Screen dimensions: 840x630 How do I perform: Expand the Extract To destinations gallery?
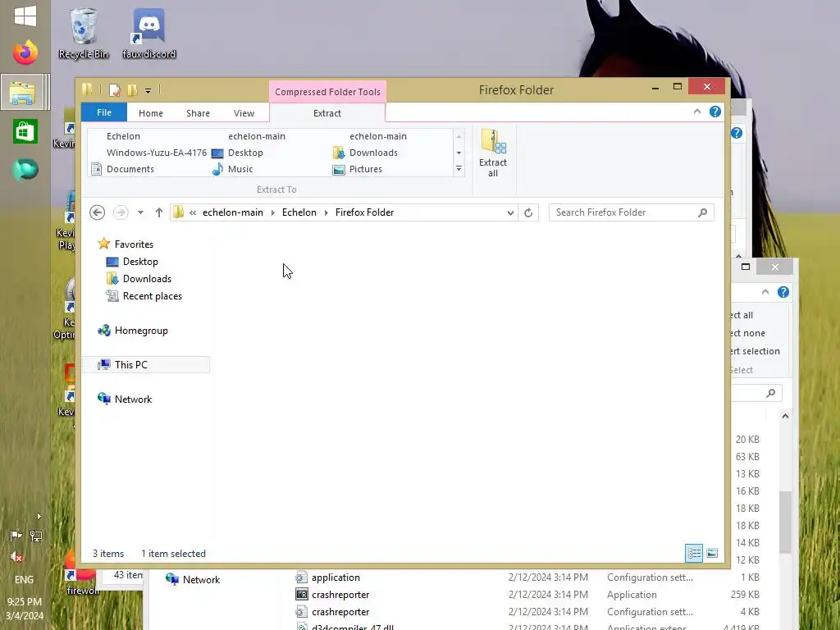(x=459, y=169)
